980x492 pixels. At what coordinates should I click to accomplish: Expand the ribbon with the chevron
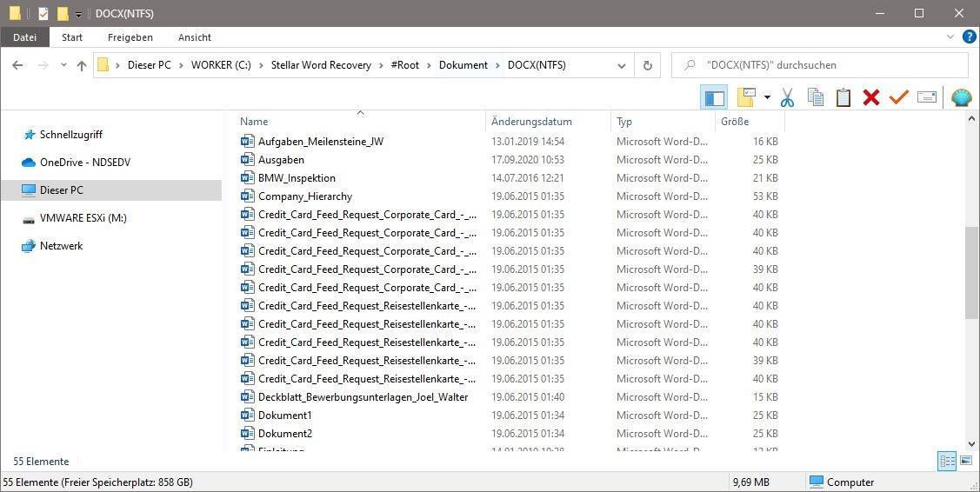950,37
